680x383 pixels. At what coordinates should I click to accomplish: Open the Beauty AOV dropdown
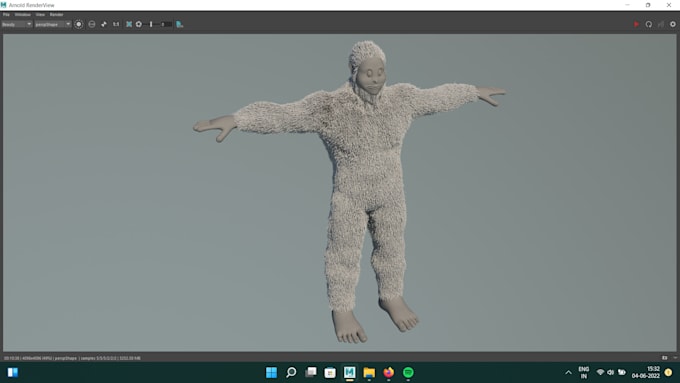point(16,24)
